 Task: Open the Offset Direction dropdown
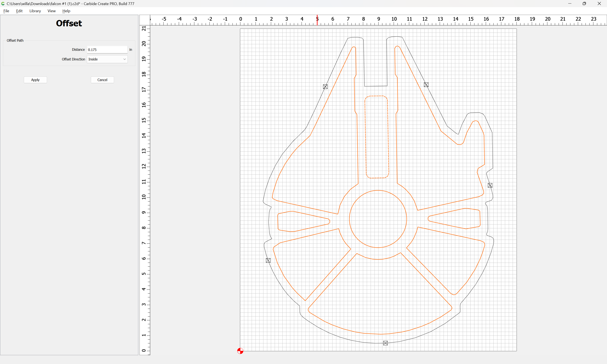107,59
